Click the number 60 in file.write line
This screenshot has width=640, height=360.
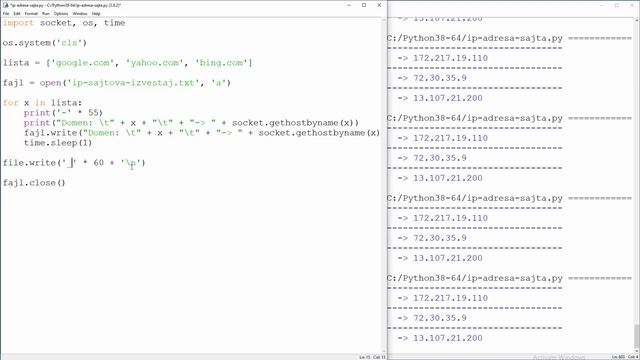pos(98,163)
